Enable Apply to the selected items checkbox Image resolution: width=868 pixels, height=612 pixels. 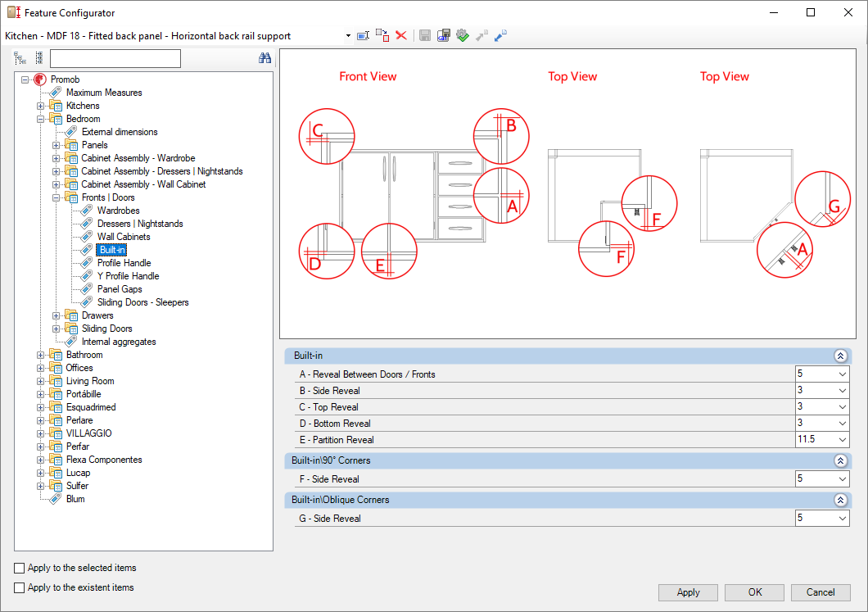click(x=20, y=568)
